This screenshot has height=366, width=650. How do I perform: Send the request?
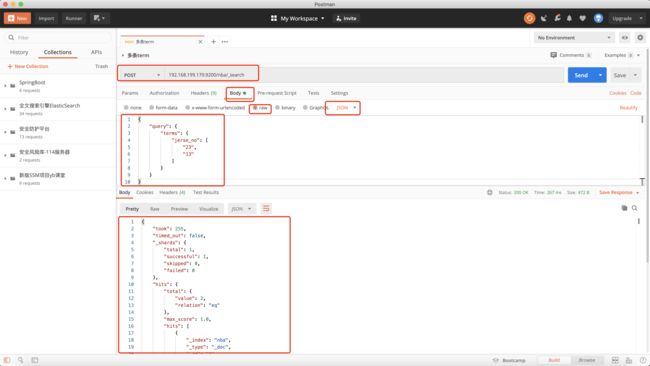tap(581, 75)
